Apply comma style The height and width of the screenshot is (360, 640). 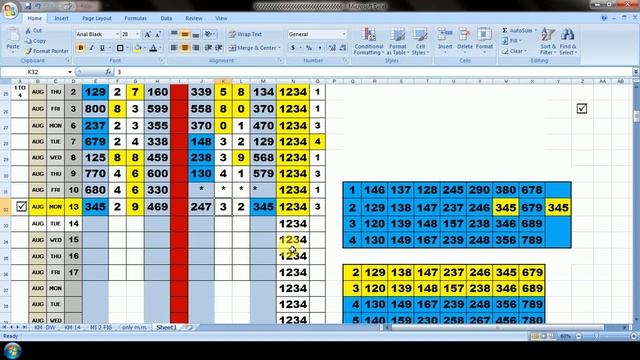320,48
